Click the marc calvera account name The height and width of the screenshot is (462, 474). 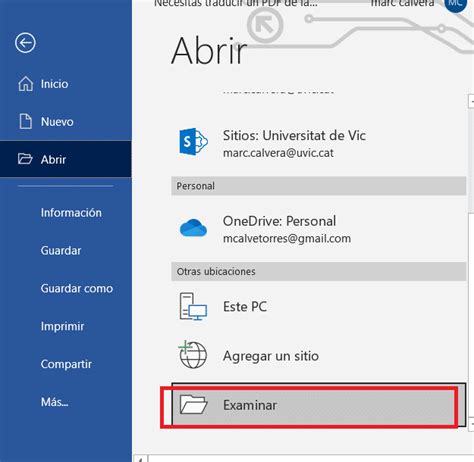coord(403,3)
